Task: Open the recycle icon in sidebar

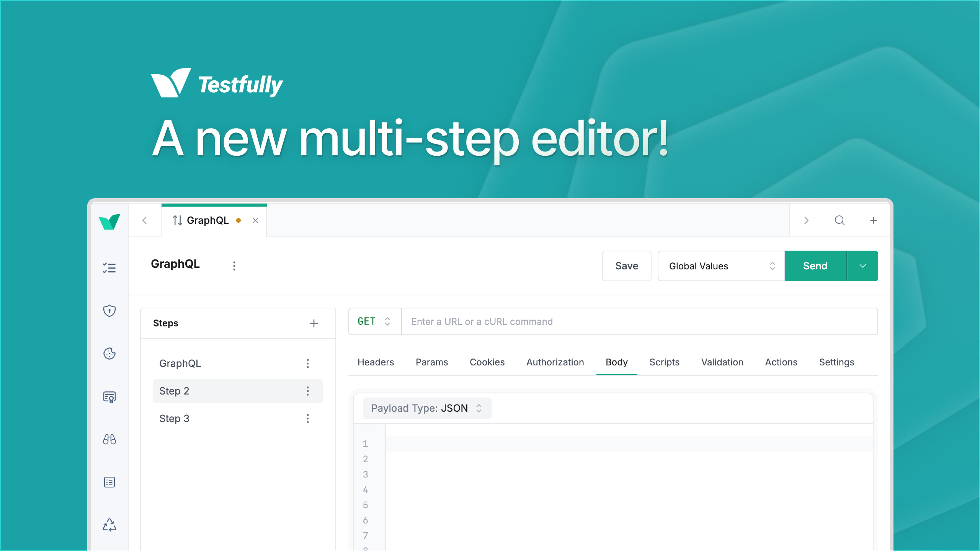Action: click(109, 525)
